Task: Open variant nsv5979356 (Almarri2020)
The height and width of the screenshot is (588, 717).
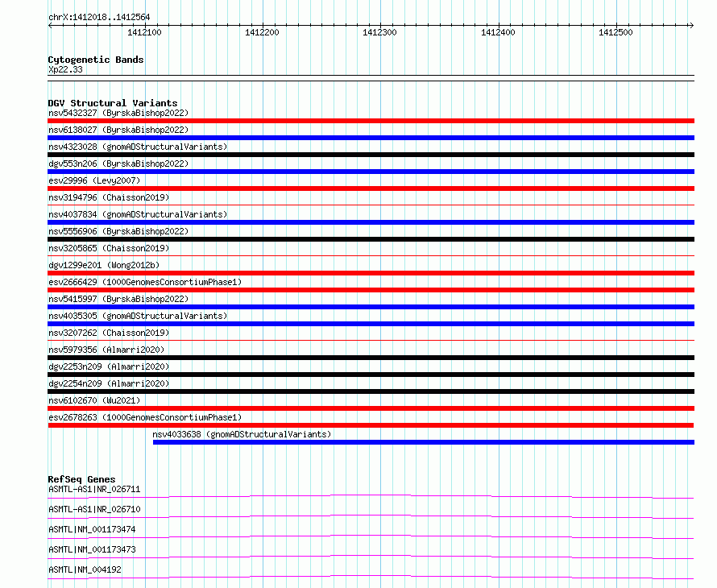Action: tap(106, 350)
